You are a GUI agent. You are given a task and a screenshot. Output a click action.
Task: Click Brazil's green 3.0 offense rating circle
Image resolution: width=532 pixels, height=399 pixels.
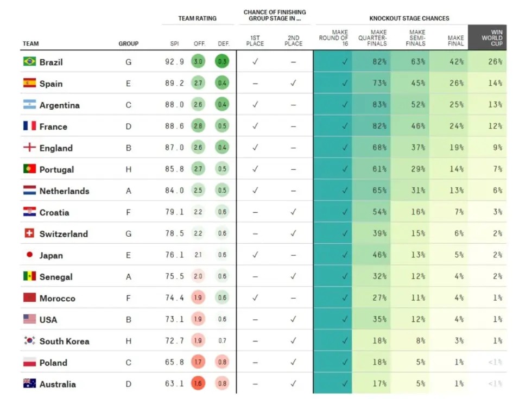tap(199, 62)
